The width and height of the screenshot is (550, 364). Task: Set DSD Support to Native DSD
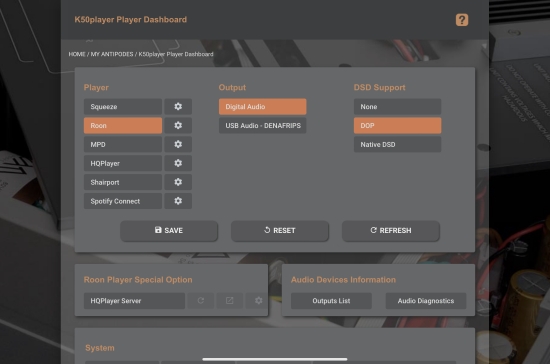tap(397, 144)
